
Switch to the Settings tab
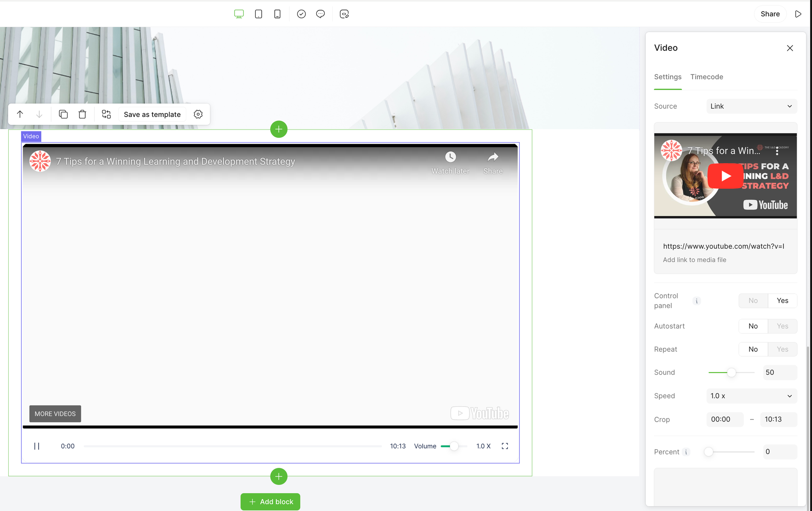[x=668, y=77]
